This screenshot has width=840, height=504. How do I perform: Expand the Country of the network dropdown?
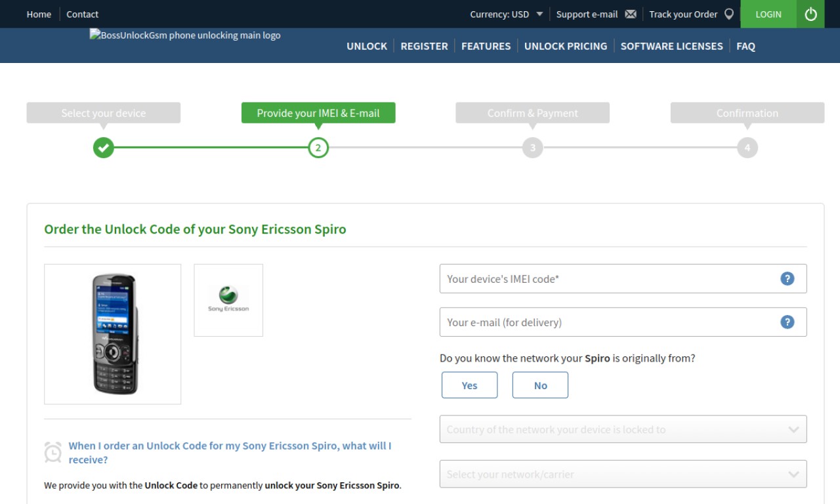tap(623, 429)
